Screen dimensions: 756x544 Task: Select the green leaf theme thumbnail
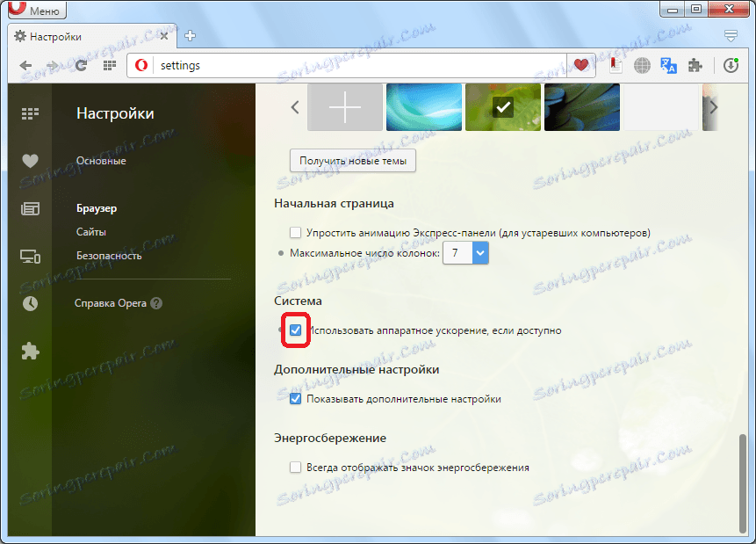click(x=503, y=107)
